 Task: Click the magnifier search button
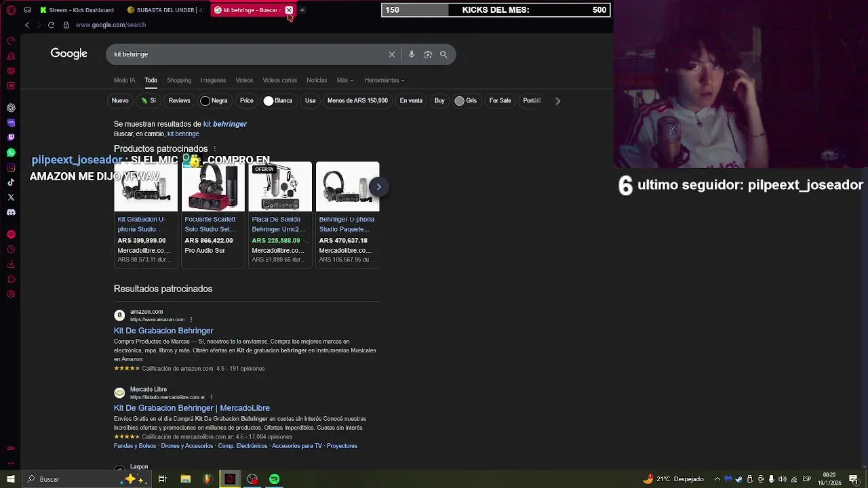click(443, 54)
